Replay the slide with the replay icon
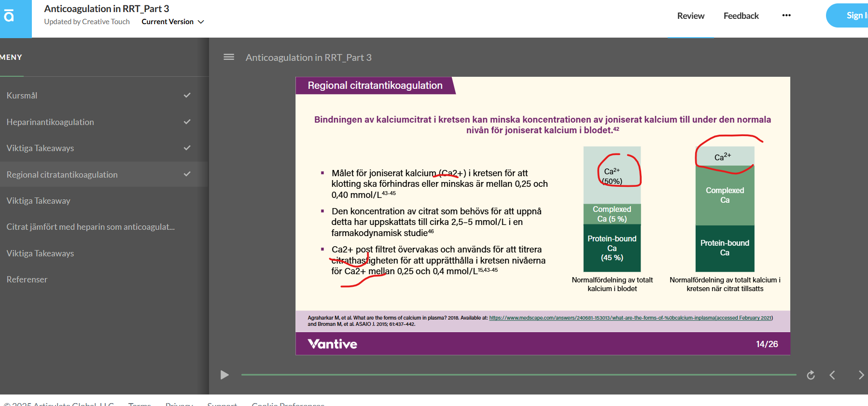Viewport: 868px width, 406px height. [811, 375]
